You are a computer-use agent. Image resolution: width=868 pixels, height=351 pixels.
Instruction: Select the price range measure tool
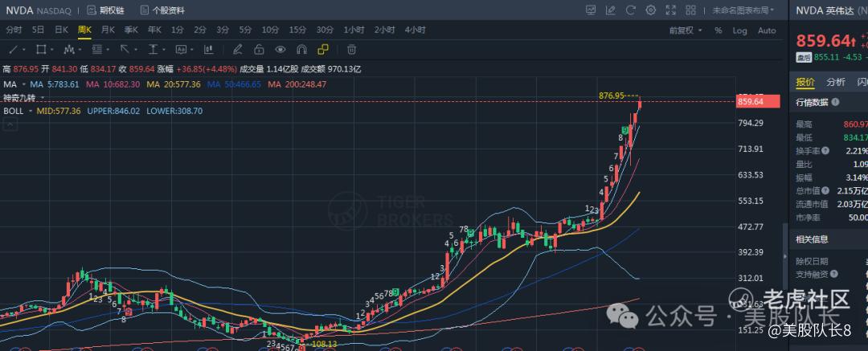pyautogui.click(x=153, y=50)
